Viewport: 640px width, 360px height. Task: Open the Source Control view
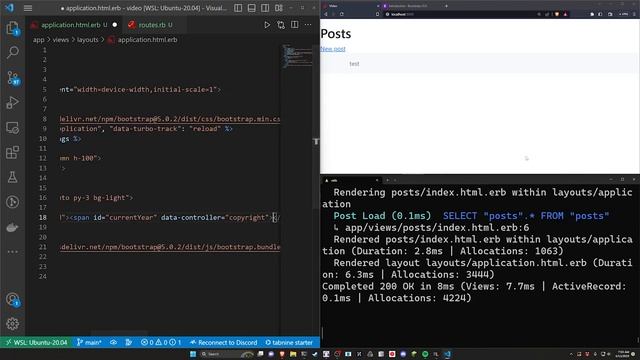pos(13,78)
